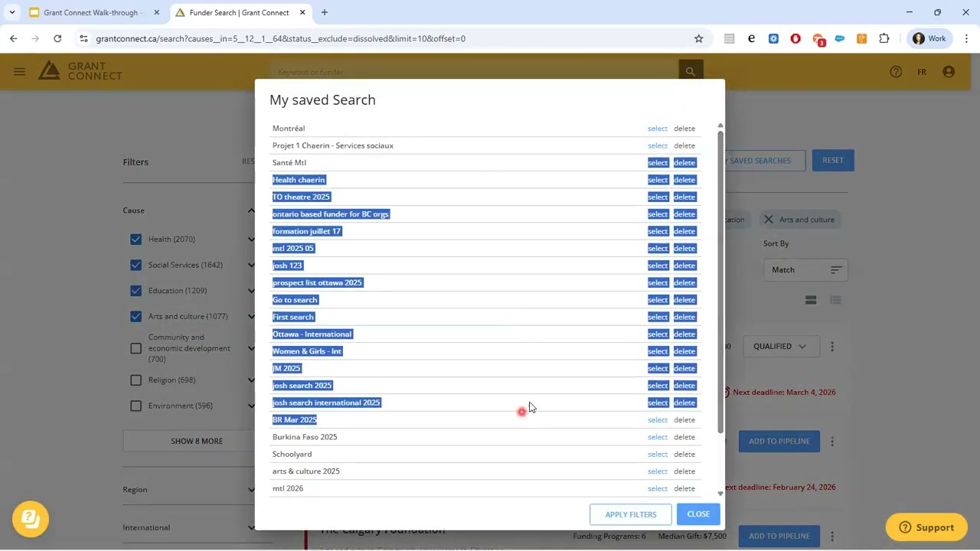Select the Women & Girls - Int search
Image resolution: width=980 pixels, height=551 pixels.
658,351
